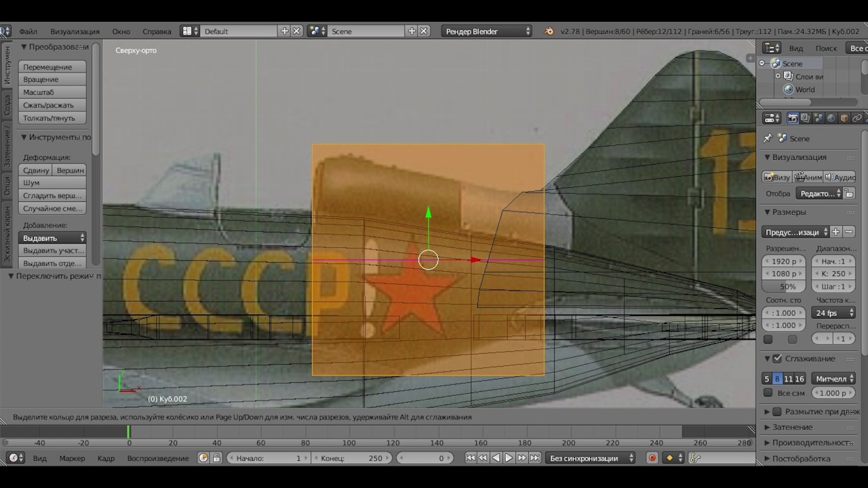Expand Слои ви node in outliner

coord(778,77)
